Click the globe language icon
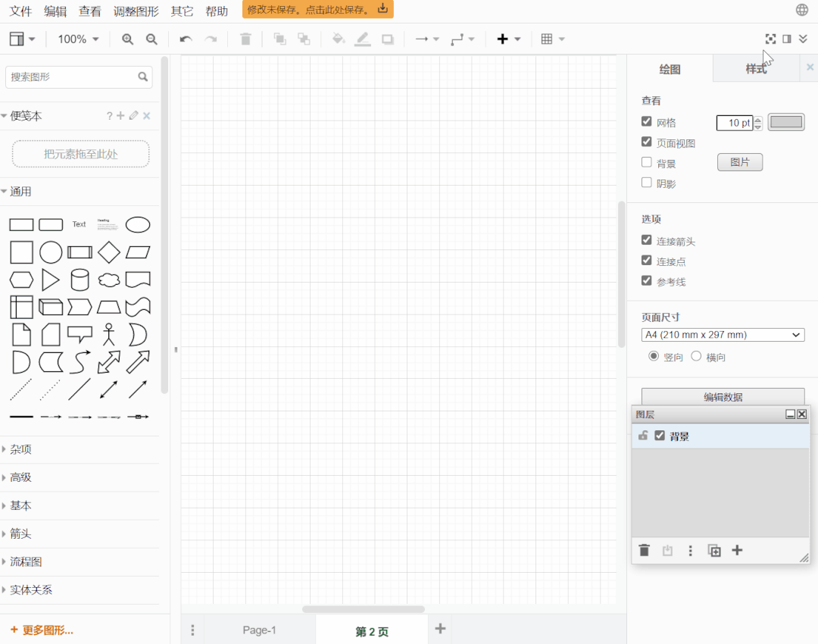The height and width of the screenshot is (644, 818). pyautogui.click(x=802, y=9)
